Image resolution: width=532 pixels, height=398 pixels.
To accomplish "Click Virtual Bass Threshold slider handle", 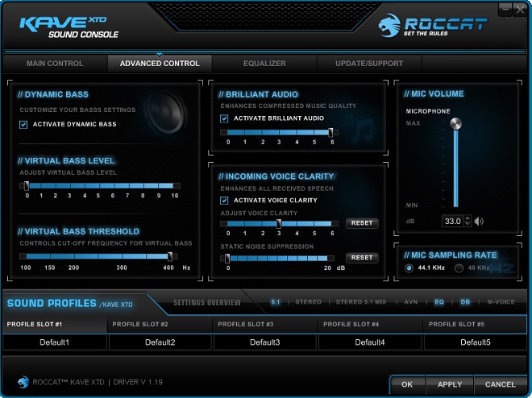I will [x=170, y=256].
